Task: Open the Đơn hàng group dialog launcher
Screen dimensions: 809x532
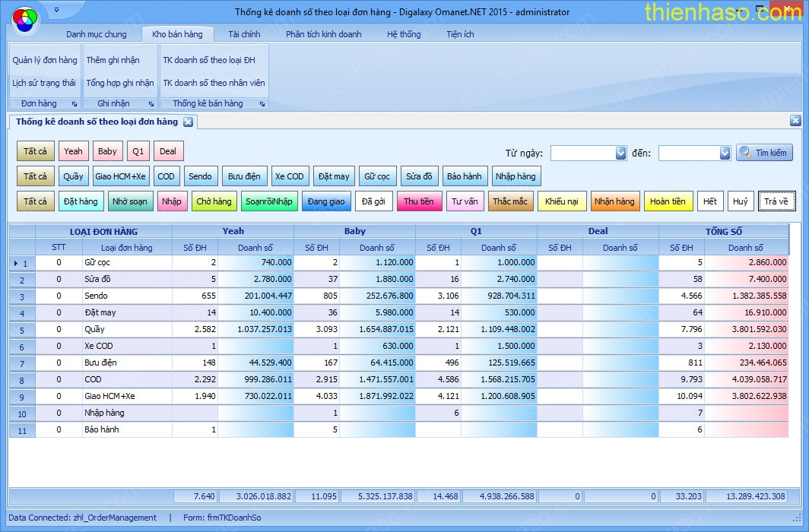Action: [x=75, y=103]
